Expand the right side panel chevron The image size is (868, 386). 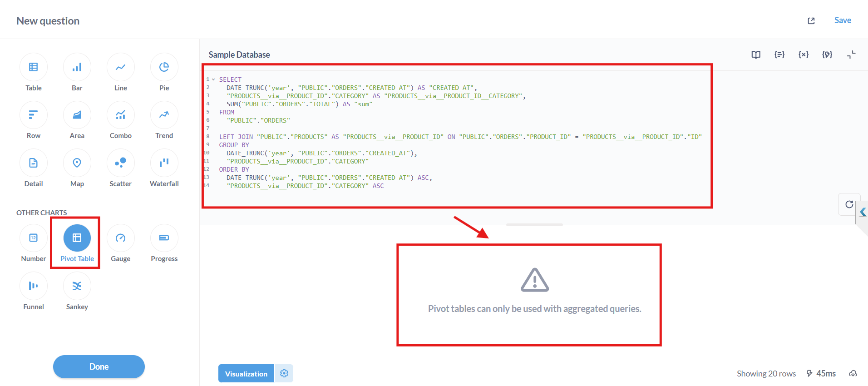click(x=863, y=212)
